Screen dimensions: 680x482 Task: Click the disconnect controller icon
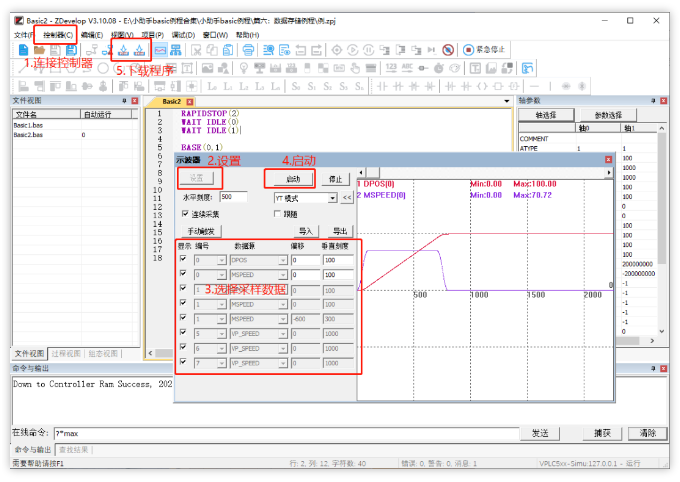pyautogui.click(x=107, y=50)
